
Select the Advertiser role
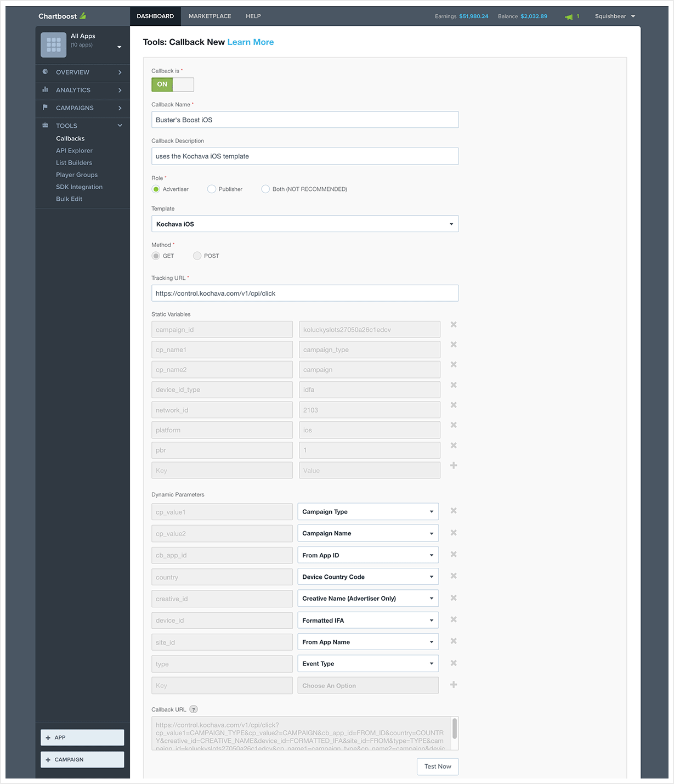coord(156,189)
